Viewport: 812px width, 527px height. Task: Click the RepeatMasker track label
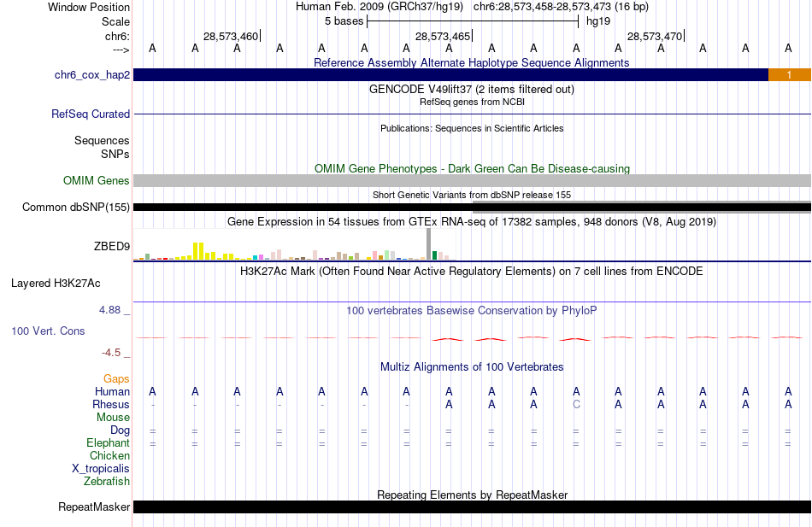click(x=94, y=507)
